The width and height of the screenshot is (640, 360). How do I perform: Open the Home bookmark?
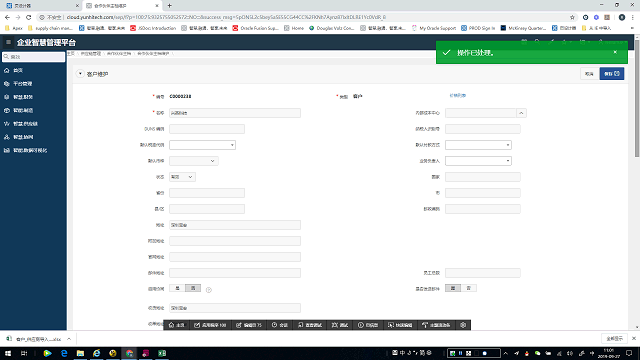[294, 28]
